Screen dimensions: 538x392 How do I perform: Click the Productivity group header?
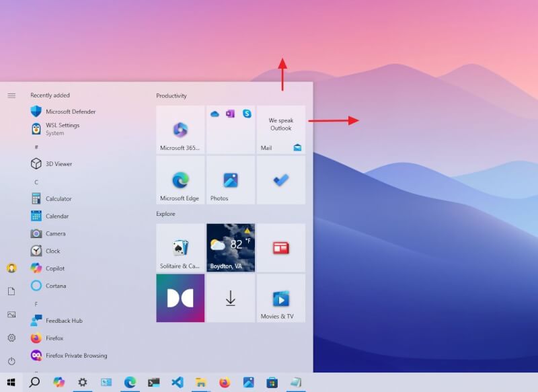coord(171,95)
